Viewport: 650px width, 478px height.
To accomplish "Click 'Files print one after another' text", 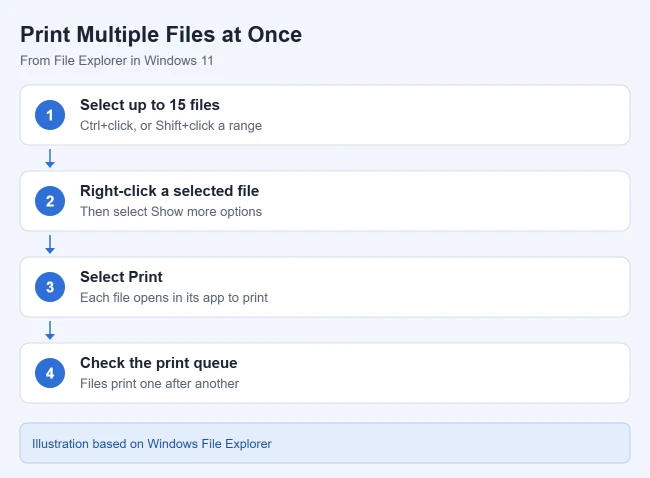I will (159, 383).
